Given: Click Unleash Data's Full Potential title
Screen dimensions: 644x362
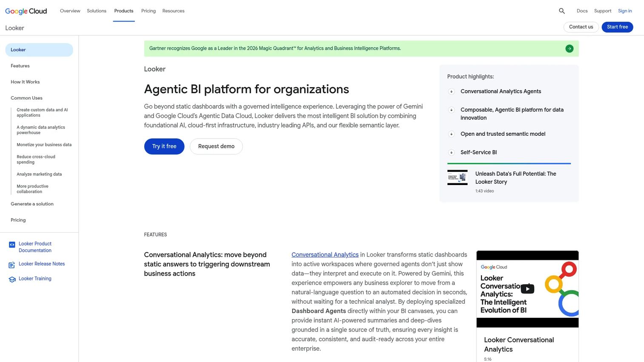Looking at the screenshot, I should coord(516,178).
